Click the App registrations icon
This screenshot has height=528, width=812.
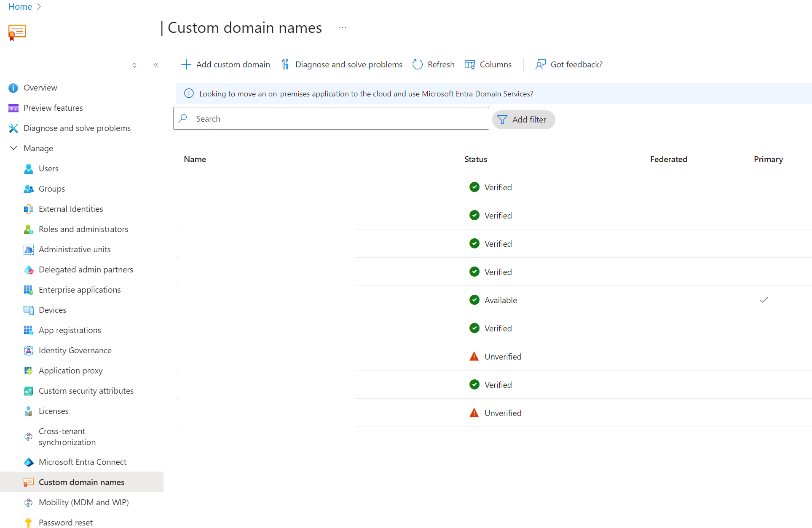pyautogui.click(x=29, y=330)
